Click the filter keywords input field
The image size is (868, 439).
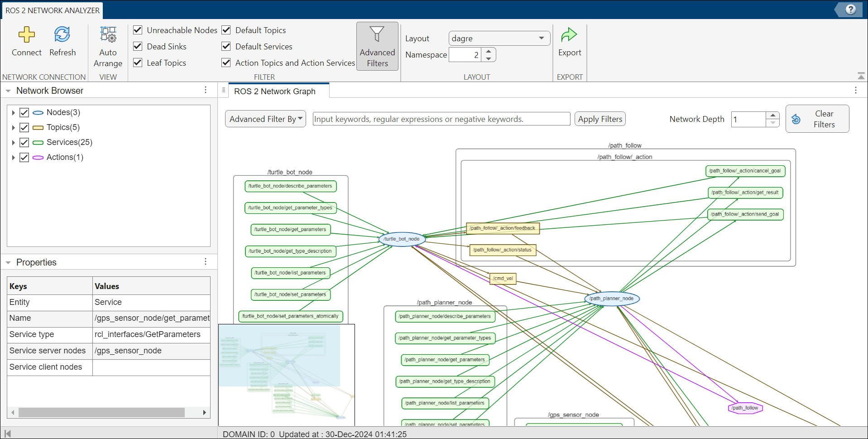click(x=441, y=119)
